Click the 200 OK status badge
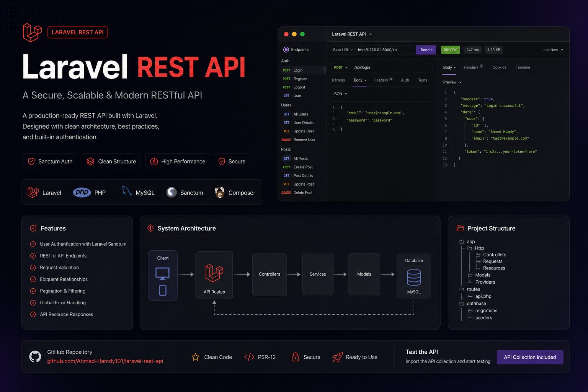Viewport: 588px width, 392px height. pyautogui.click(x=450, y=50)
